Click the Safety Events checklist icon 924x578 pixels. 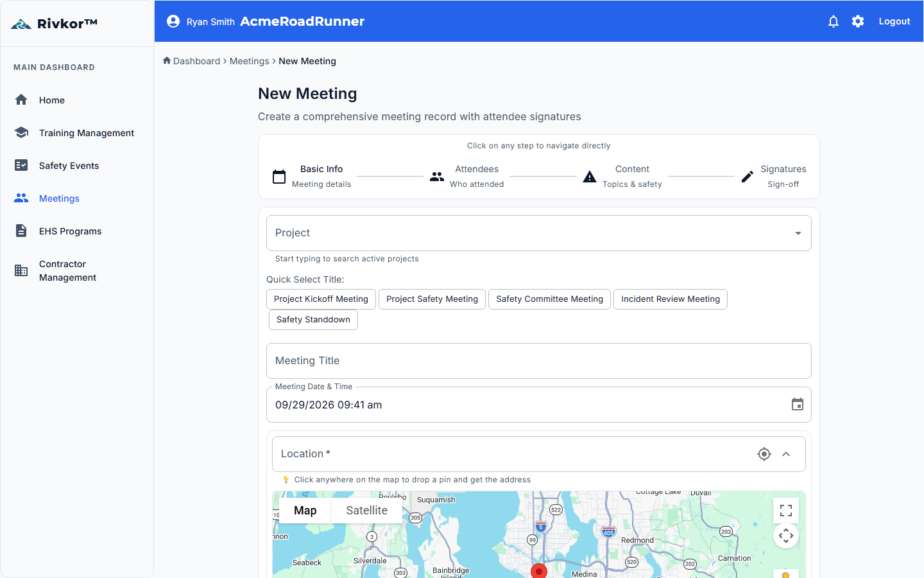point(21,165)
